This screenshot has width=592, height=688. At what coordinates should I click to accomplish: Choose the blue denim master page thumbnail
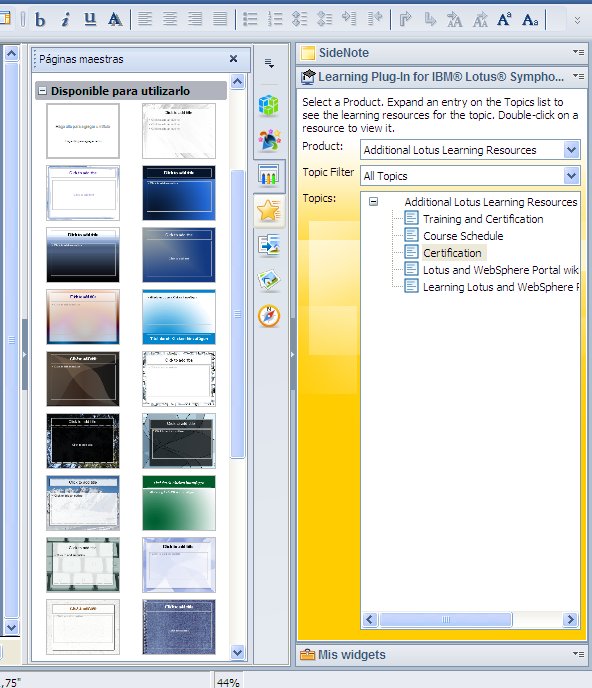(179, 627)
